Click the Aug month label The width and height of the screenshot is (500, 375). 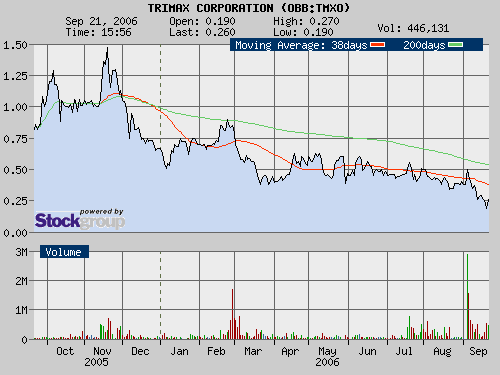tap(442, 351)
